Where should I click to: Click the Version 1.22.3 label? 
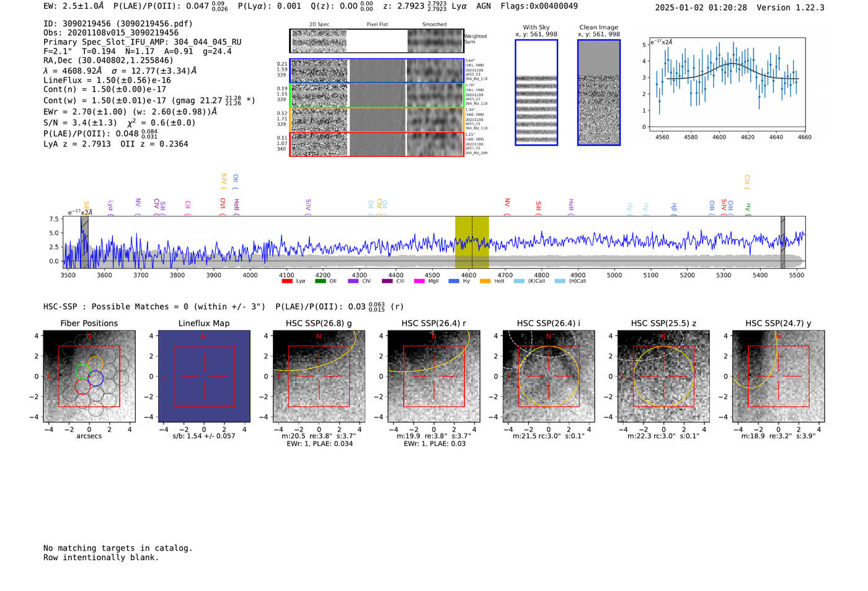790,7
